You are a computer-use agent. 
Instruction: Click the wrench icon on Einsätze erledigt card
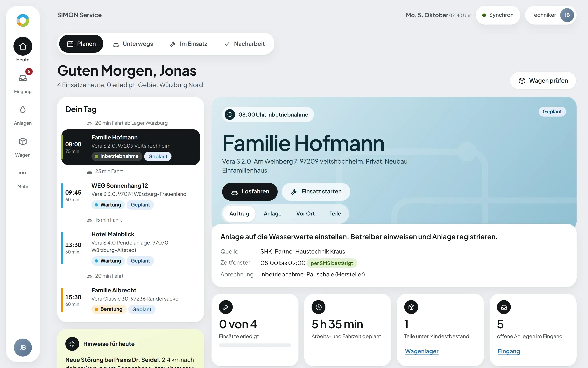pos(226,307)
